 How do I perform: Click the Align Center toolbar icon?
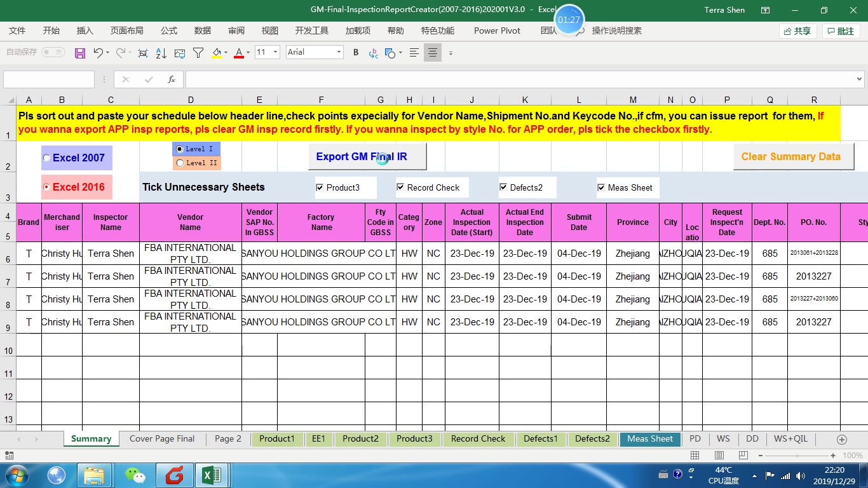click(433, 52)
